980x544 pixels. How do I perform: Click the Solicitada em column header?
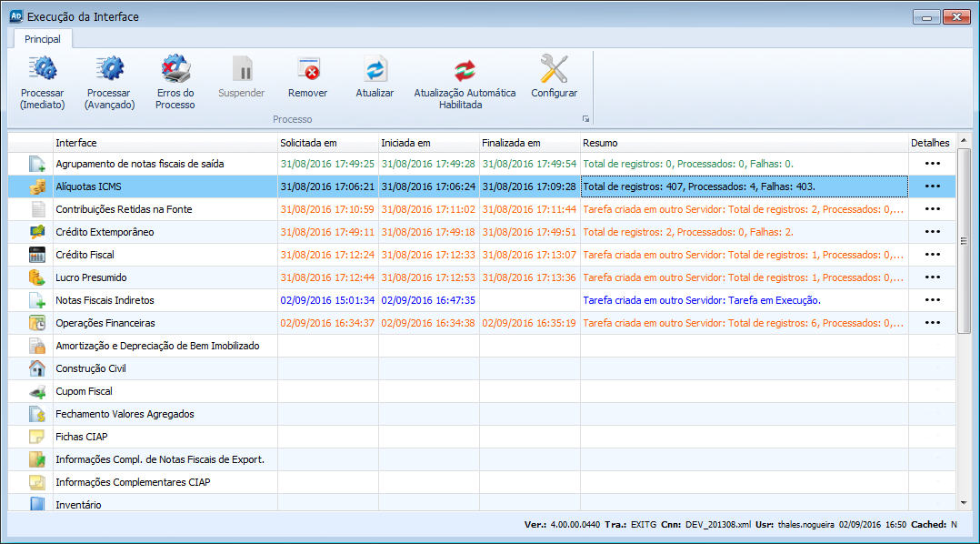tap(327, 143)
